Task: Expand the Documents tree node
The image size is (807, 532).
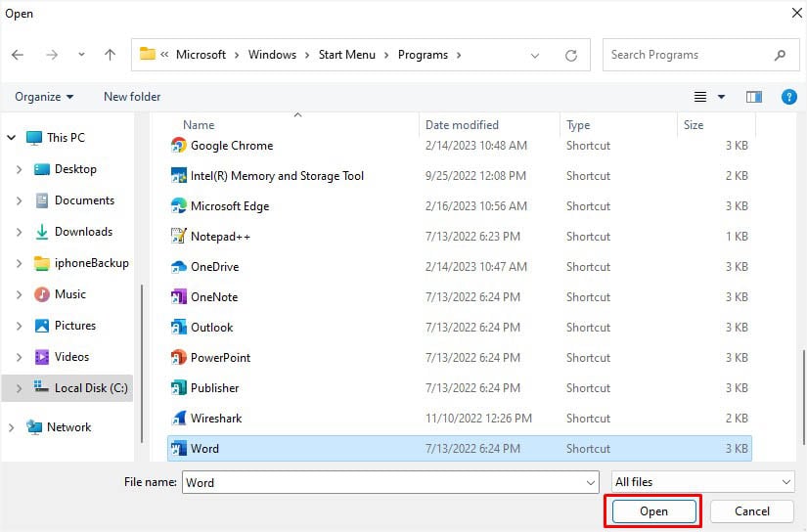Action: coord(19,200)
